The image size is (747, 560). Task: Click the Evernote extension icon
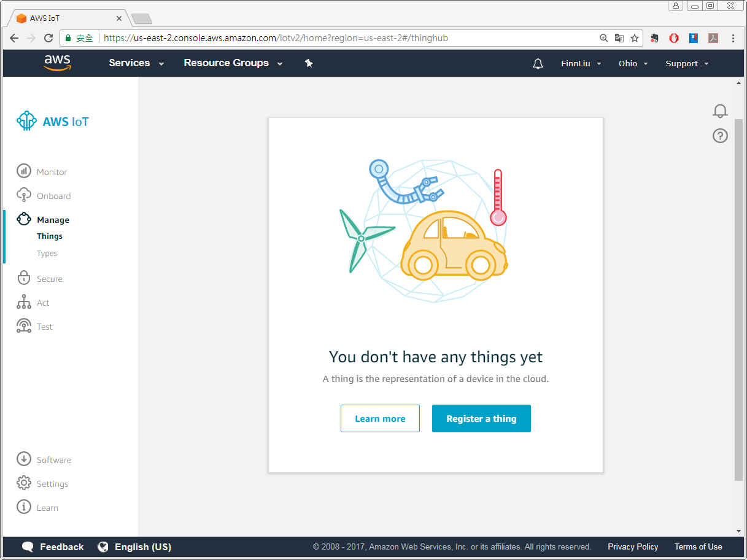tap(654, 38)
